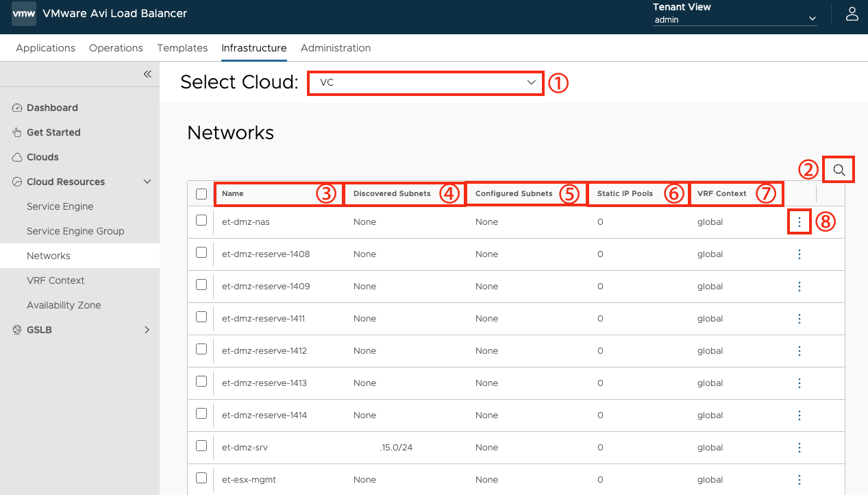Viewport: 868px width, 495px height.
Task: Check the box for et-dmz-nas network
Action: [201, 220]
